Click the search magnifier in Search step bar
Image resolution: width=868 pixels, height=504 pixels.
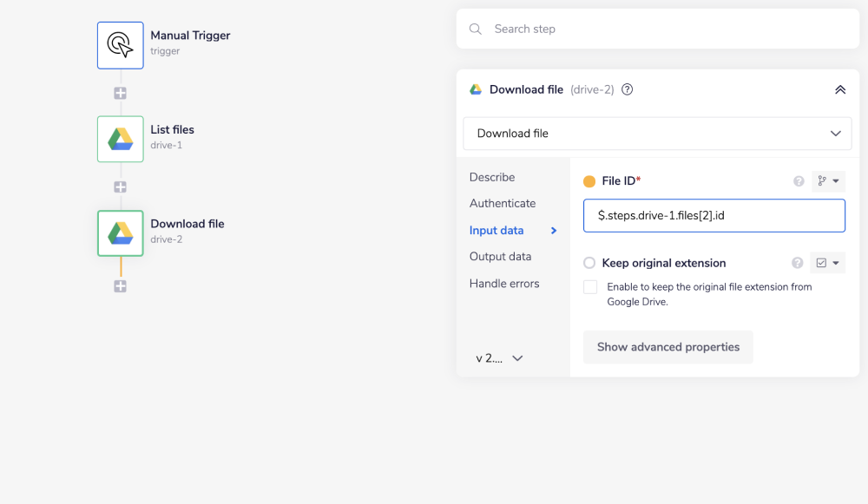click(475, 29)
